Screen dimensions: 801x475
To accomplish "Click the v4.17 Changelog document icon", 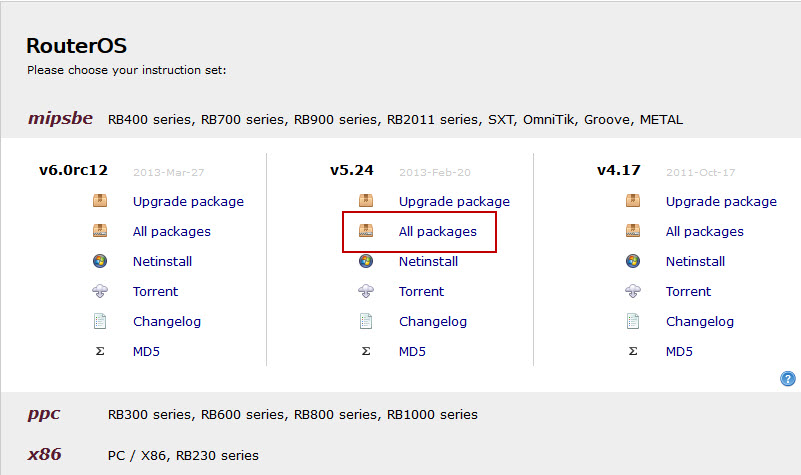I will 633,321.
